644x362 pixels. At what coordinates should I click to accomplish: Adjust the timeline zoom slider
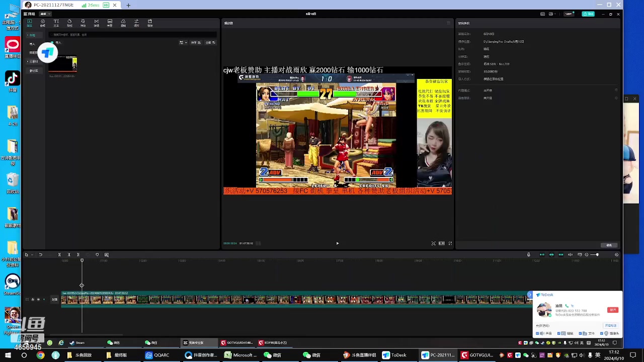(597, 255)
